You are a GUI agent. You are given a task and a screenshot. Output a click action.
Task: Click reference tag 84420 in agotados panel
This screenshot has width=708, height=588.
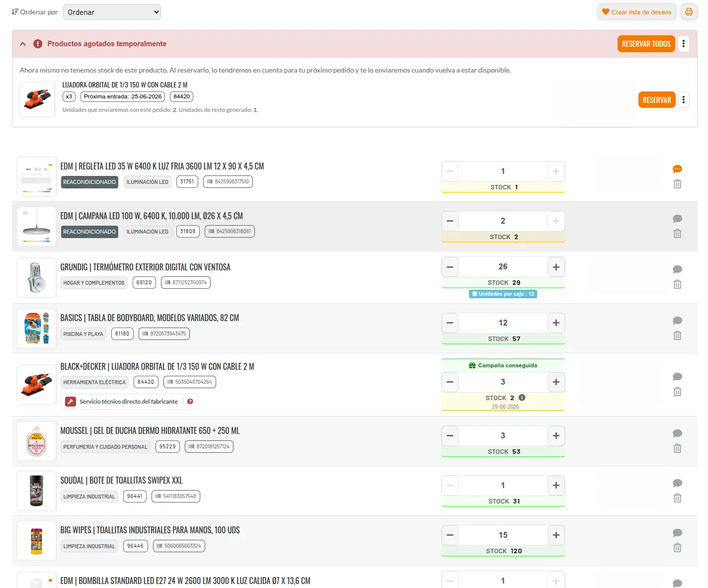[x=181, y=96]
